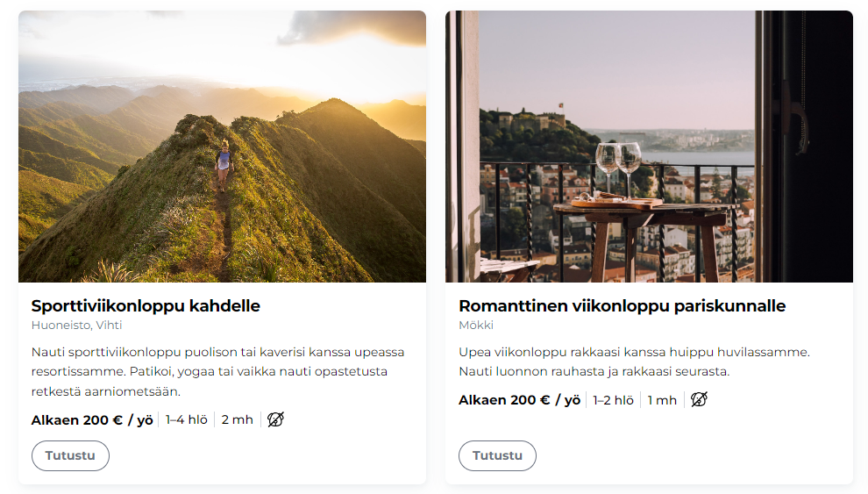Click the 2 mh bedroom count

(x=238, y=419)
